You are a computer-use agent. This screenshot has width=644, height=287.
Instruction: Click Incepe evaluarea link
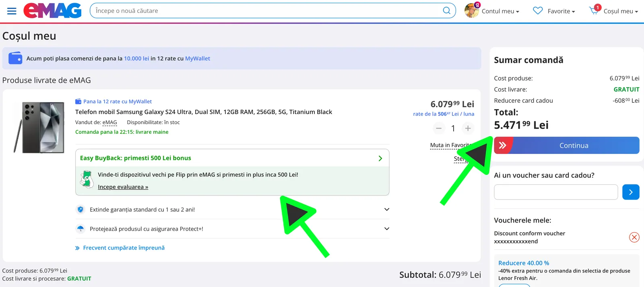pos(123,187)
